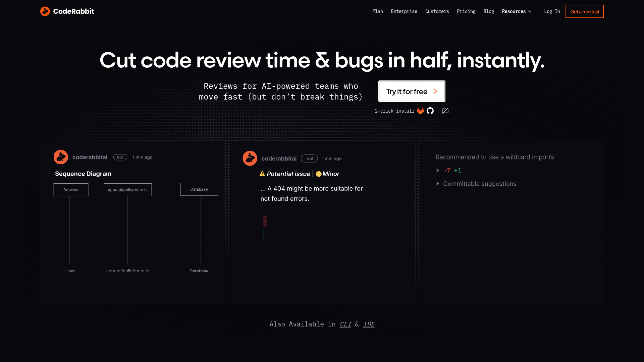
Task: Click the crossed-out credit card icon
Action: 445,111
